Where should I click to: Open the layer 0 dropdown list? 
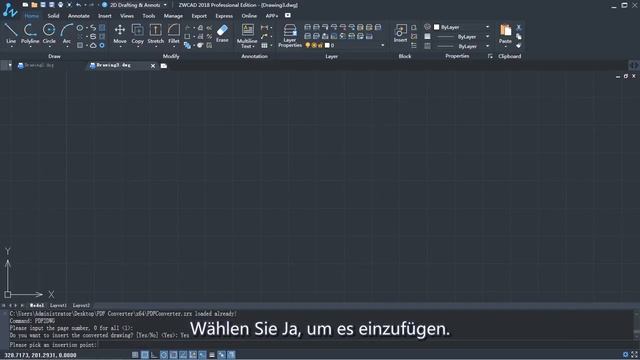pos(382,45)
